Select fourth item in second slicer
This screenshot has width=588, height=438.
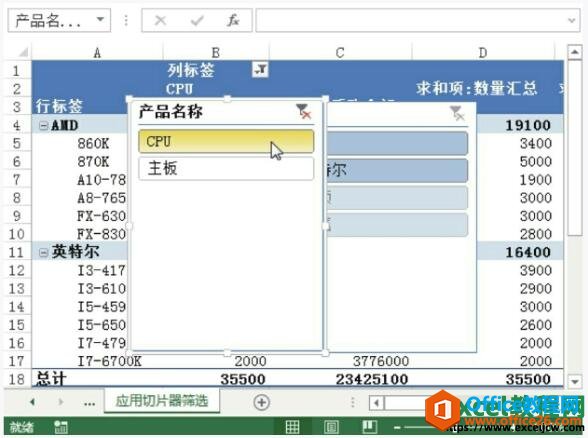click(x=398, y=225)
